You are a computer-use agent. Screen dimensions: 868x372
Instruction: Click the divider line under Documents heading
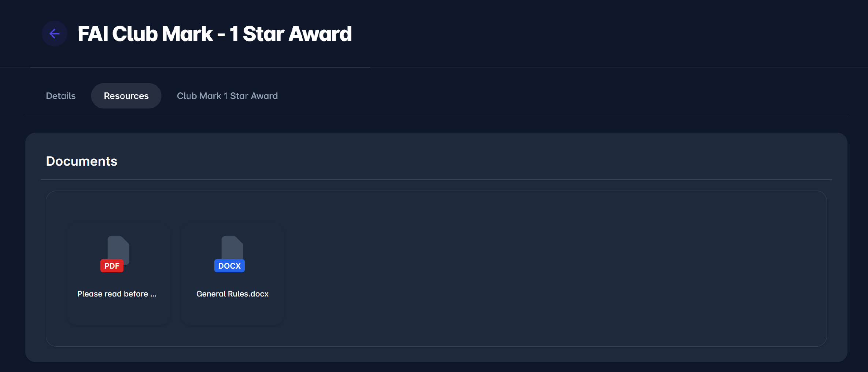[x=436, y=180]
